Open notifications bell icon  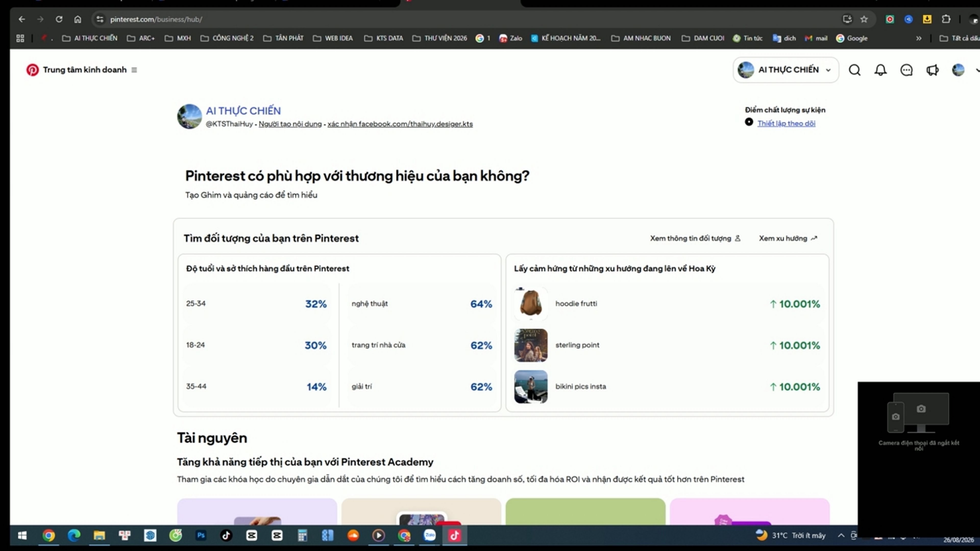[880, 70]
